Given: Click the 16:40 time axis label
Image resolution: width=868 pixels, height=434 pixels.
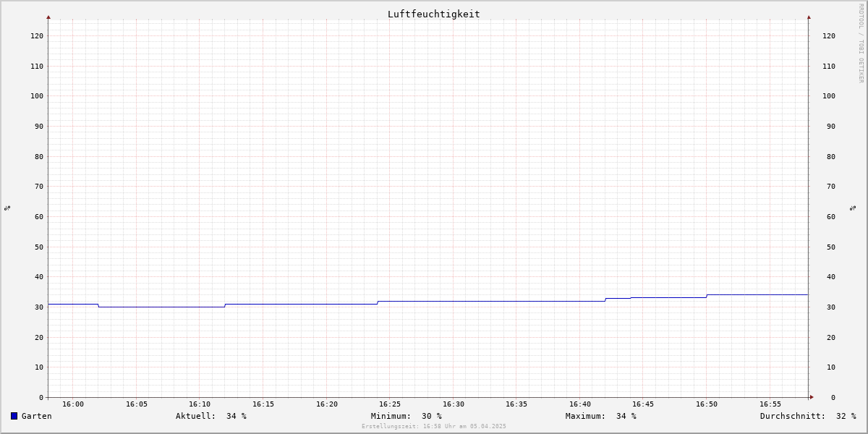Looking at the screenshot, I should pos(580,404).
